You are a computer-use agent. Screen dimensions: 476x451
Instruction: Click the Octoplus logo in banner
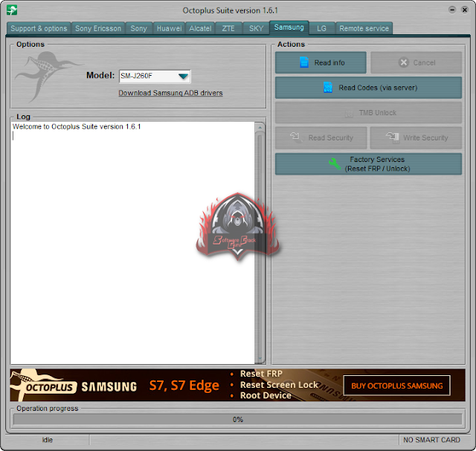click(x=42, y=385)
